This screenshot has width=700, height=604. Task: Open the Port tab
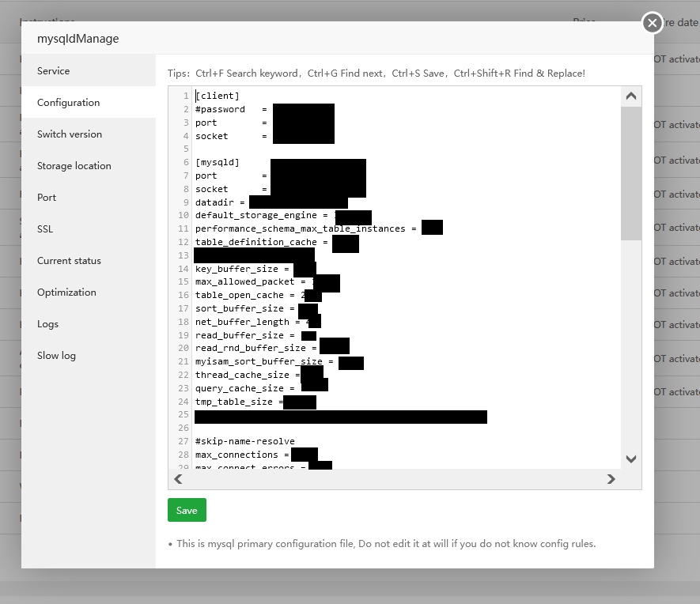coord(89,197)
